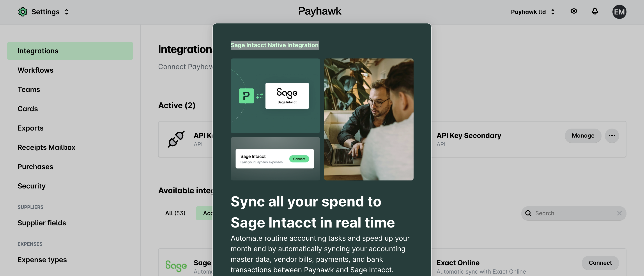The width and height of the screenshot is (644, 276).
Task: Open Workflows in the sidebar
Action: click(35, 70)
